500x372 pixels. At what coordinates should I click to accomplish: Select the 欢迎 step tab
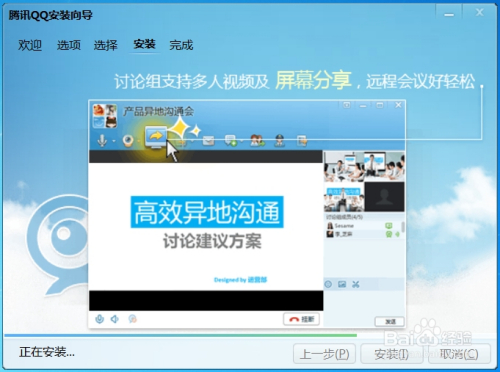click(30, 45)
